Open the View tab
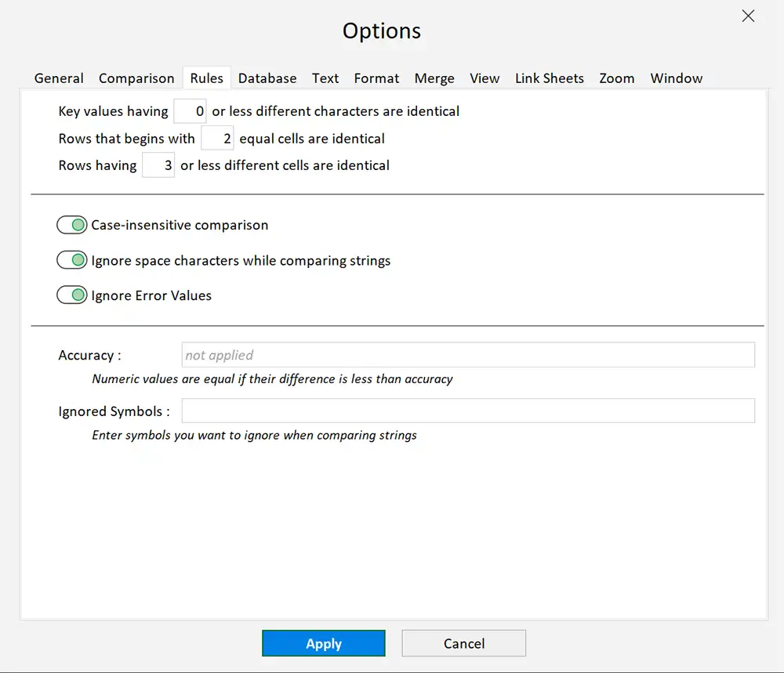 click(x=485, y=78)
